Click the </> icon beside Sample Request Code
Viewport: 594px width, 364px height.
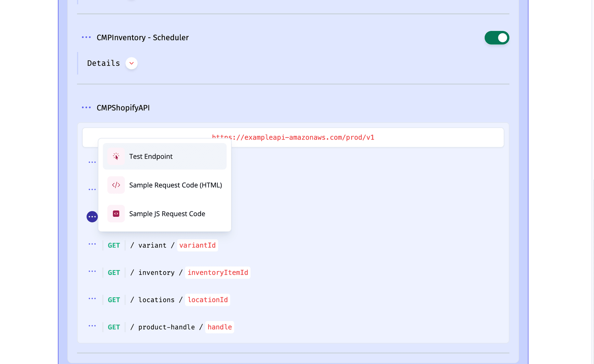(116, 185)
